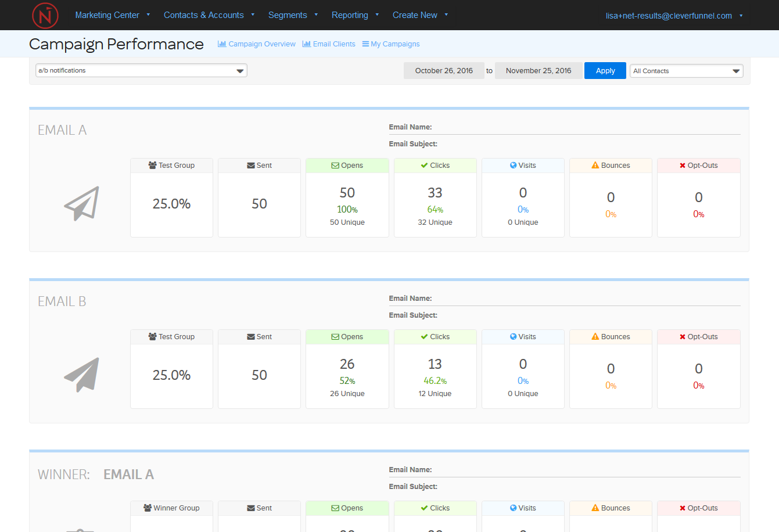Open the Email Clients link
The height and width of the screenshot is (532, 779).
(x=329, y=44)
